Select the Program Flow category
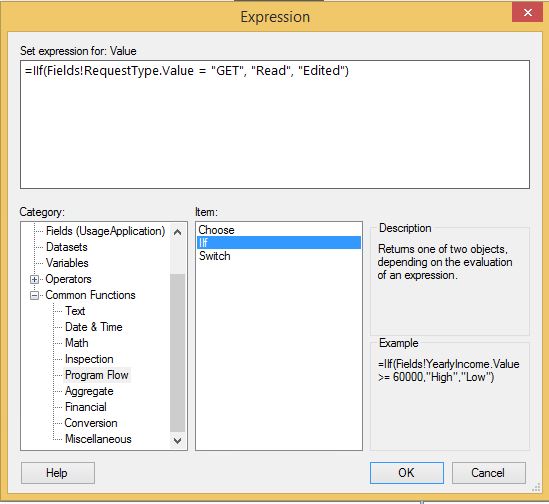549x504 pixels. tap(97, 375)
